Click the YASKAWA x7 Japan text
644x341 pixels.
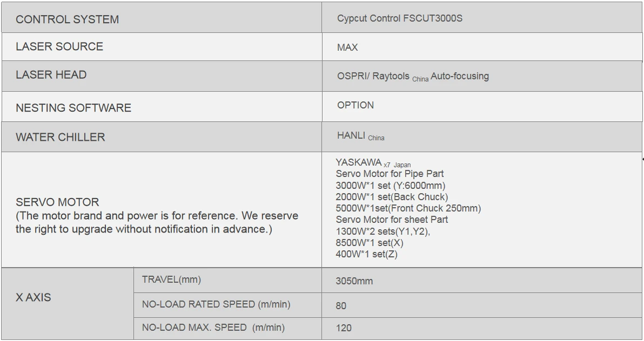pos(373,163)
